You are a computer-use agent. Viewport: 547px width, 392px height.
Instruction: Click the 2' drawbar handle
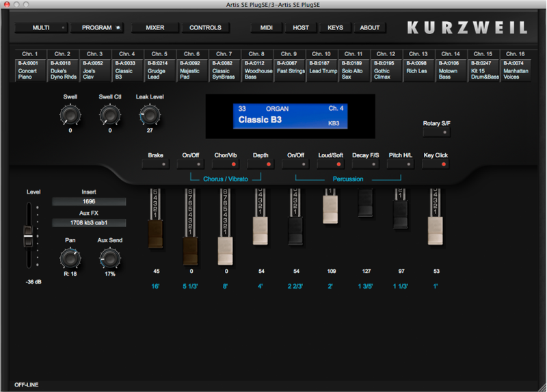pyautogui.click(x=331, y=211)
